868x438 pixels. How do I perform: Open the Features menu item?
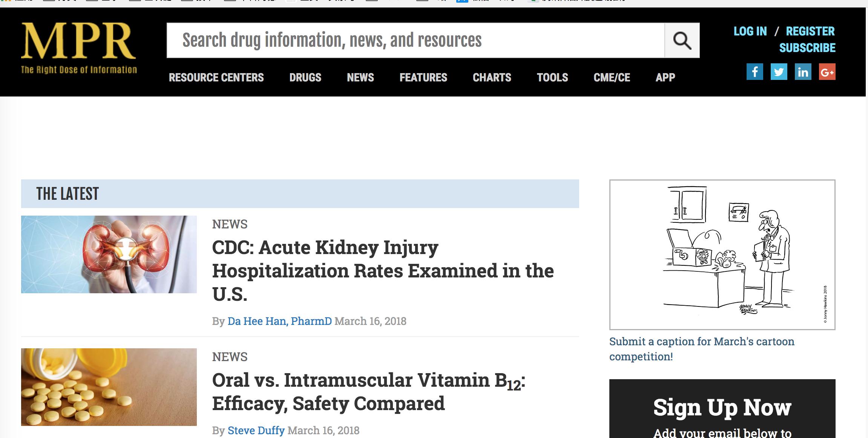(423, 78)
